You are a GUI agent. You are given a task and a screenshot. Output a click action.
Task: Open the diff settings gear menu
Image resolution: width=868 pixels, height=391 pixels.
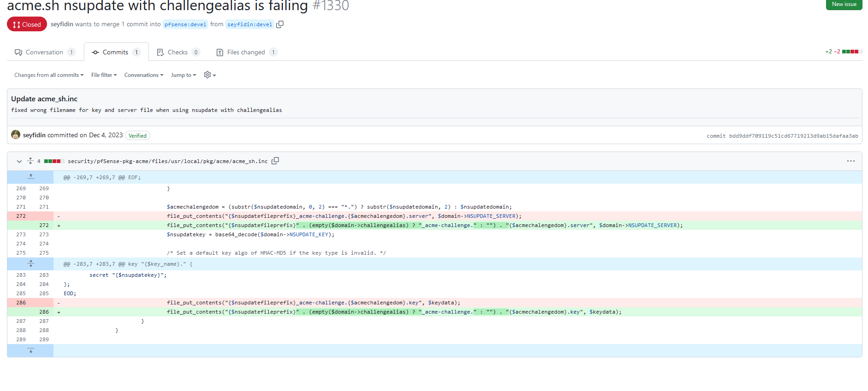click(210, 75)
